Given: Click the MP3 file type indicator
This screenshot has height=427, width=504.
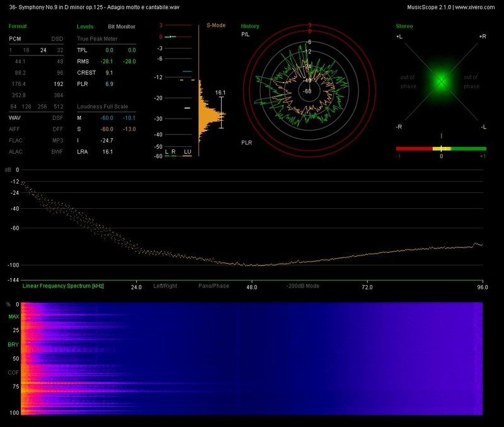Looking at the screenshot, I should pos(58,140).
